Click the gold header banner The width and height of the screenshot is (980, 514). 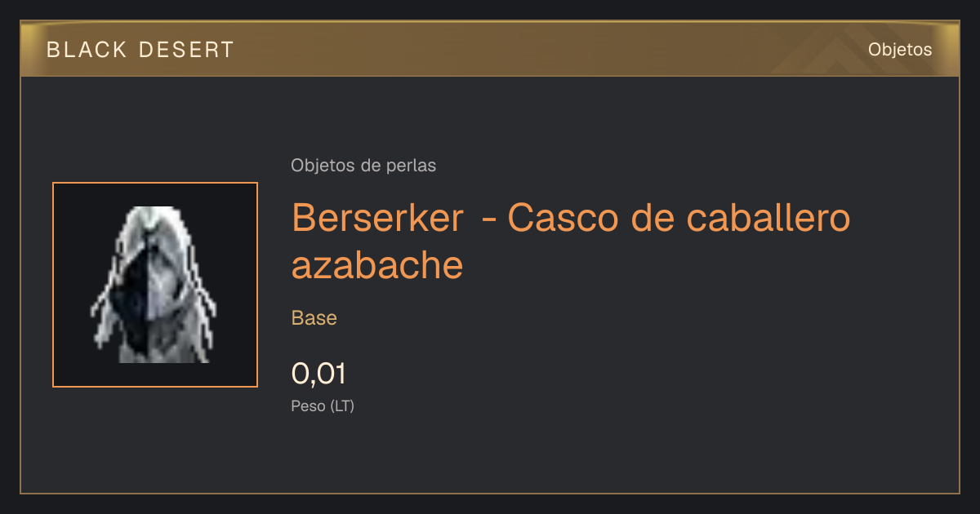point(490,49)
